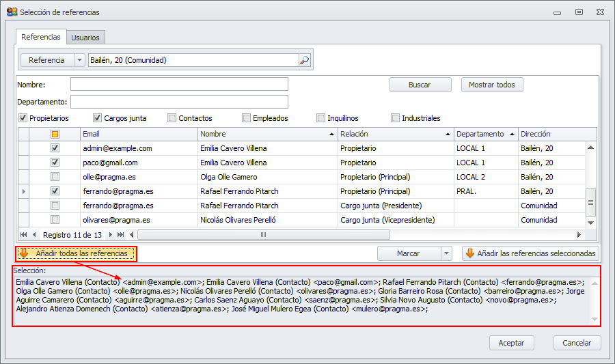Click the Buscar button
Screen dimensions: 615x364
420,85
